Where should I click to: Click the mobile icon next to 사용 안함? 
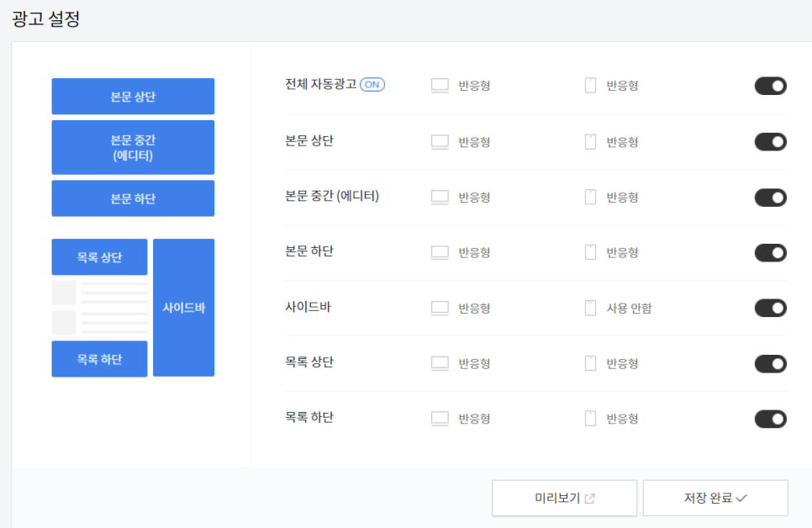click(590, 309)
